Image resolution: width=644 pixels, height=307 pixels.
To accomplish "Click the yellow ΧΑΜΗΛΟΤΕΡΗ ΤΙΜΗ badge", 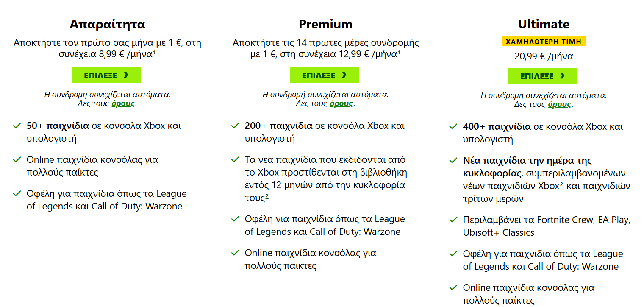I will click(x=544, y=42).
